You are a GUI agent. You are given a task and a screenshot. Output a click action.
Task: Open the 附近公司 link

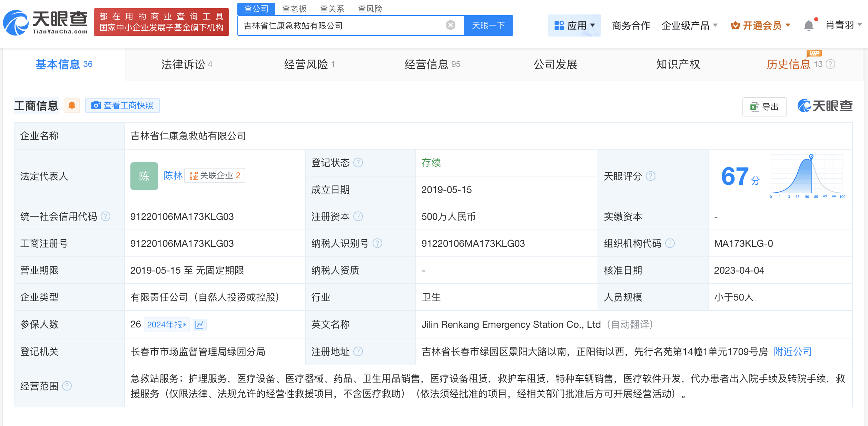pos(792,352)
